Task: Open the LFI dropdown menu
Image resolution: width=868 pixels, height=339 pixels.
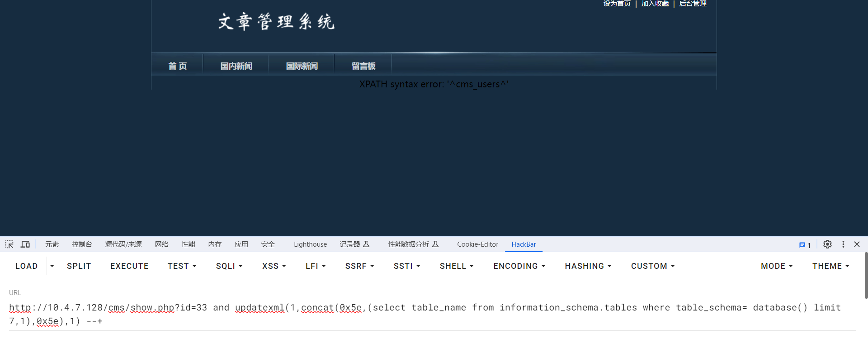Action: pyautogui.click(x=316, y=266)
